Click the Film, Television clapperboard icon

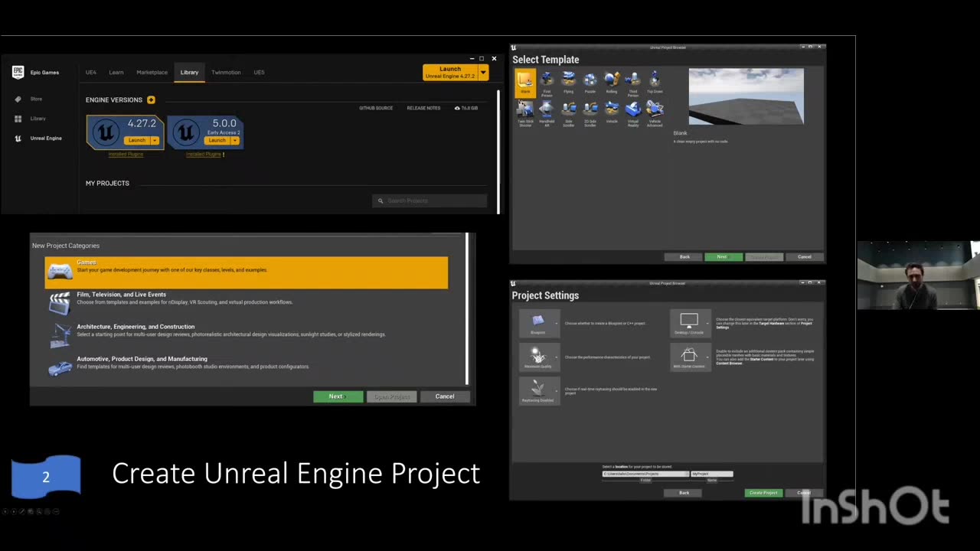coord(60,304)
